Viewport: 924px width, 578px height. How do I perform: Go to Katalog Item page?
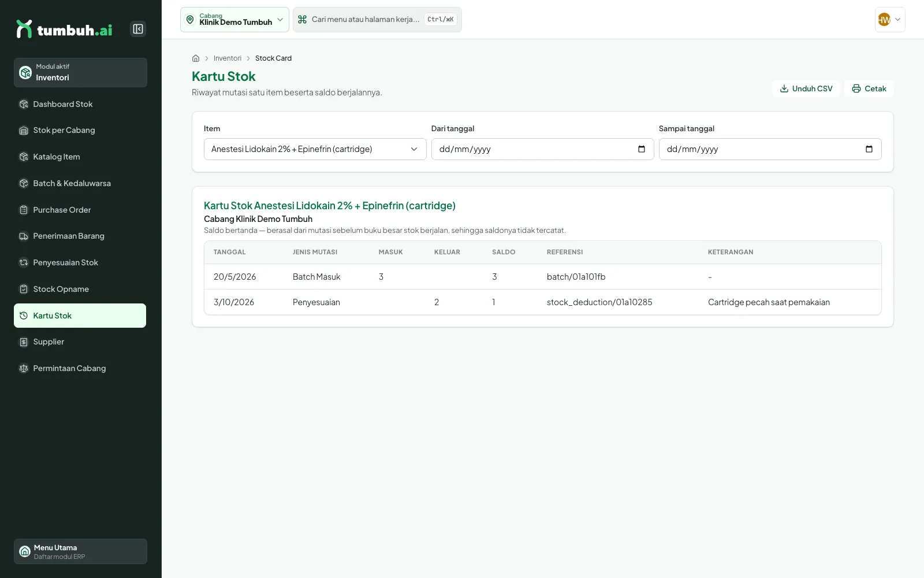(x=80, y=157)
